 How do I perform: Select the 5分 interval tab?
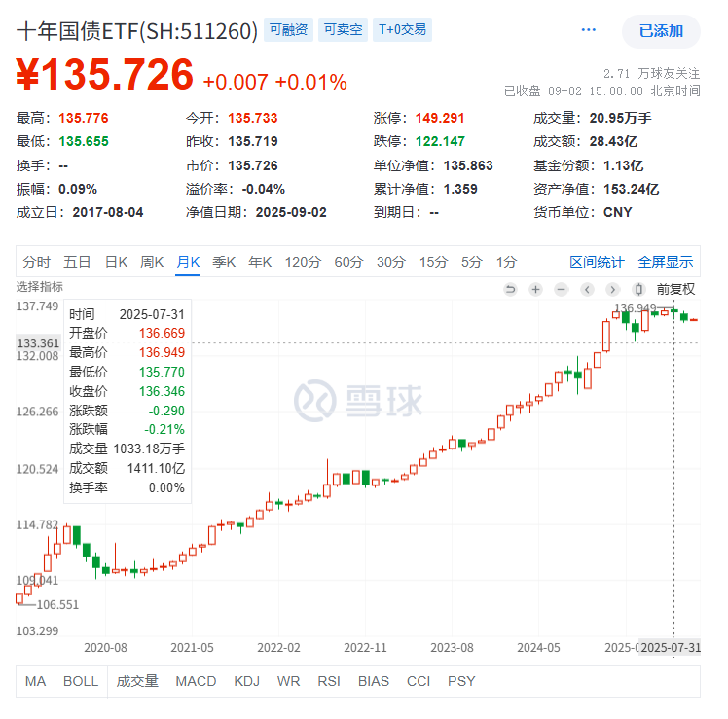[472, 262]
